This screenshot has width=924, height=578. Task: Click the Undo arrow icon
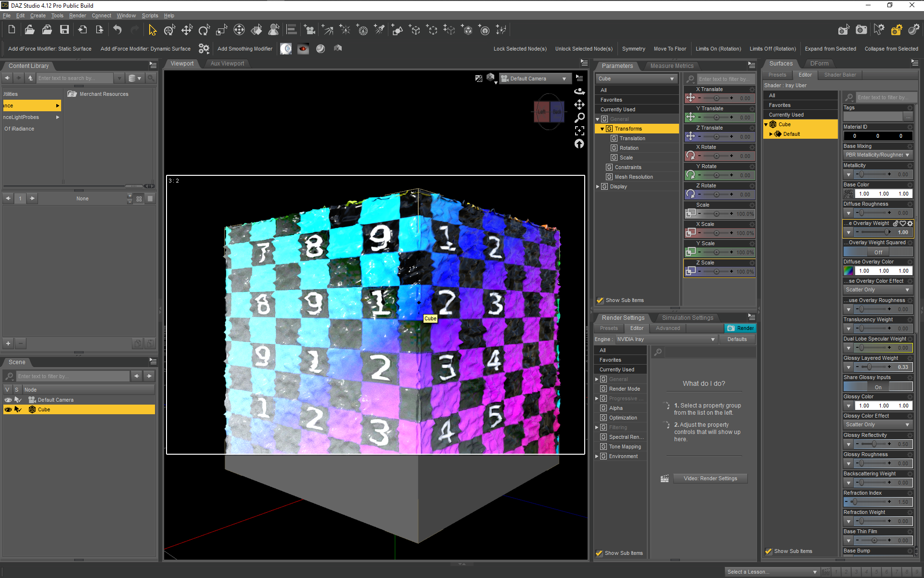click(x=117, y=30)
